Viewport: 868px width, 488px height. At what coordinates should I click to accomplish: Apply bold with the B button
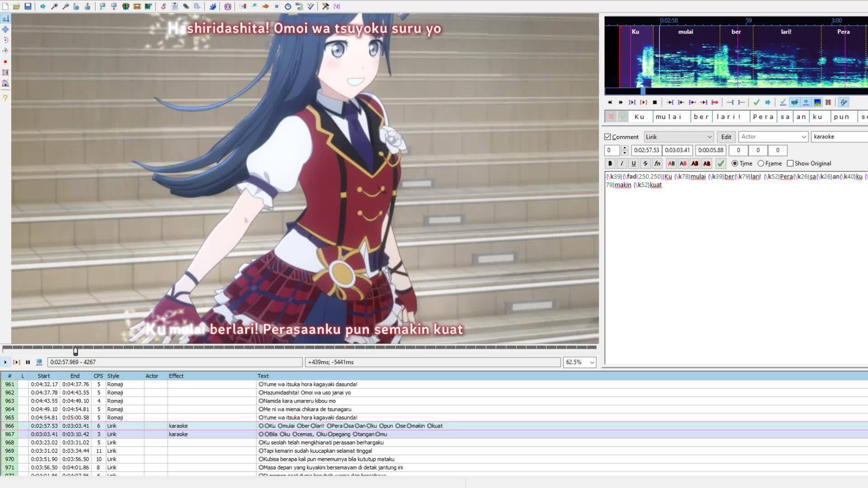click(610, 164)
